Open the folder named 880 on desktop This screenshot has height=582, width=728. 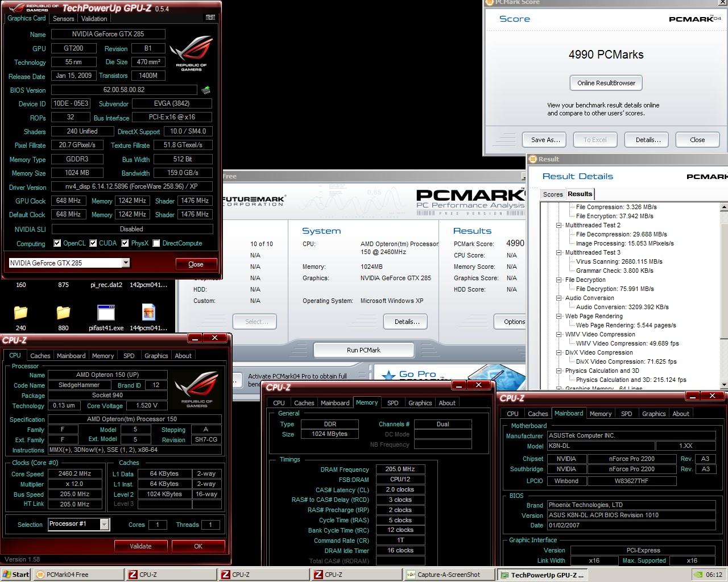click(x=63, y=317)
